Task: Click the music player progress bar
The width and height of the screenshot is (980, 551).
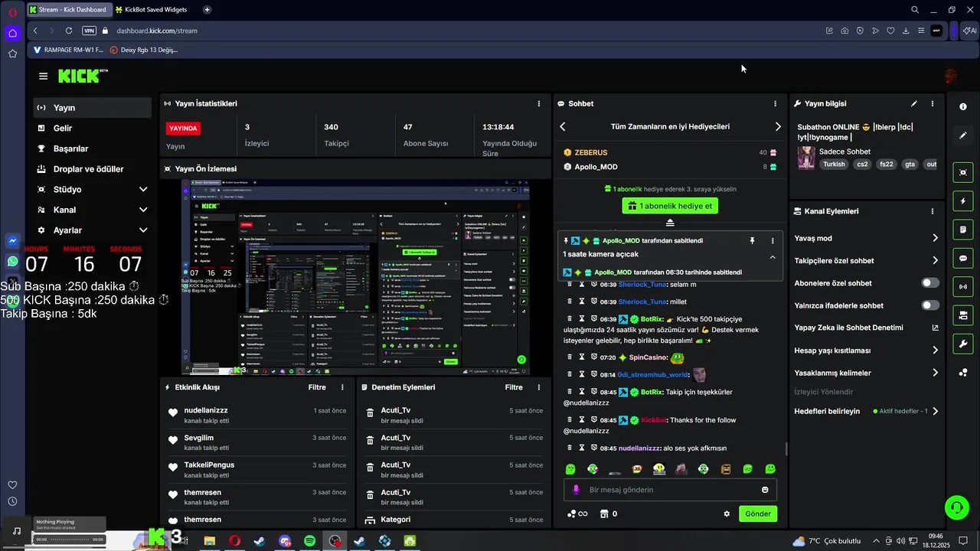Action: pyautogui.click(x=70, y=540)
